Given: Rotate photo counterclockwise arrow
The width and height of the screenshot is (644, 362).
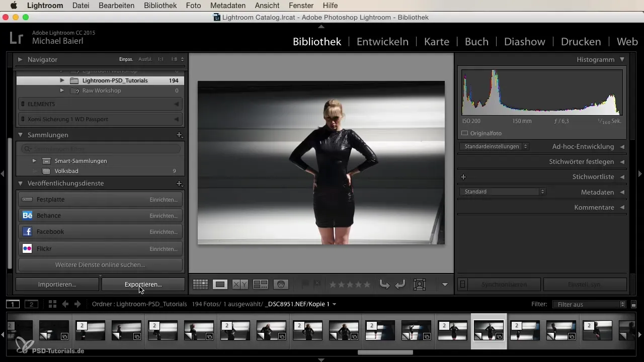Looking at the screenshot, I should click(385, 285).
